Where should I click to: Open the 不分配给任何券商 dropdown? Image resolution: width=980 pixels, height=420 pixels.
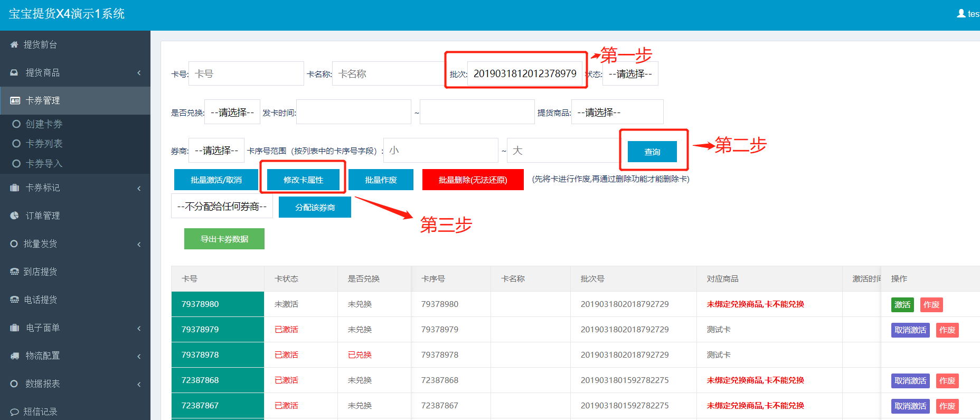point(222,207)
